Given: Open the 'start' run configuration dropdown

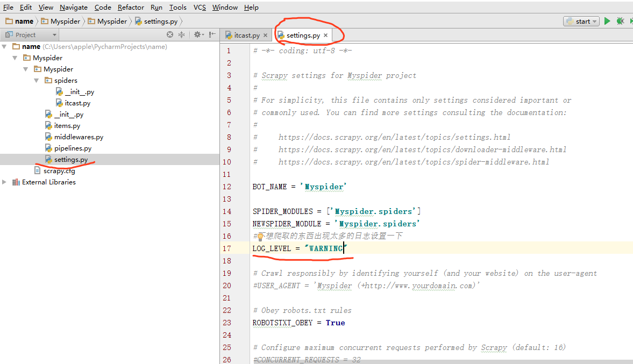Looking at the screenshot, I should tap(581, 22).
